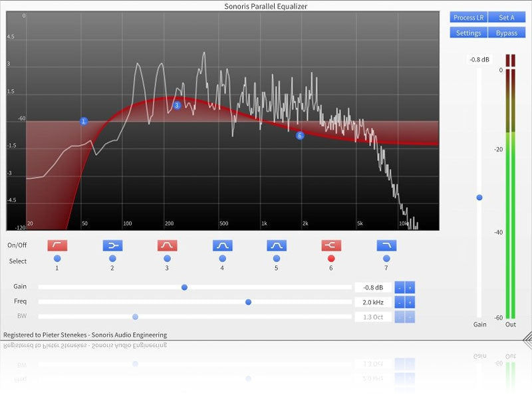Select band 4 radio dot
The height and width of the screenshot is (405, 532).
tap(223, 259)
